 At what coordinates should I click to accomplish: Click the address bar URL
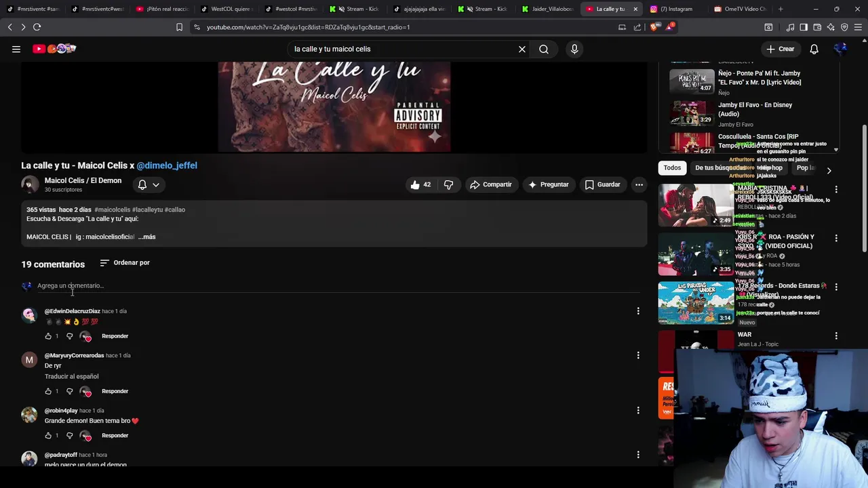309,27
